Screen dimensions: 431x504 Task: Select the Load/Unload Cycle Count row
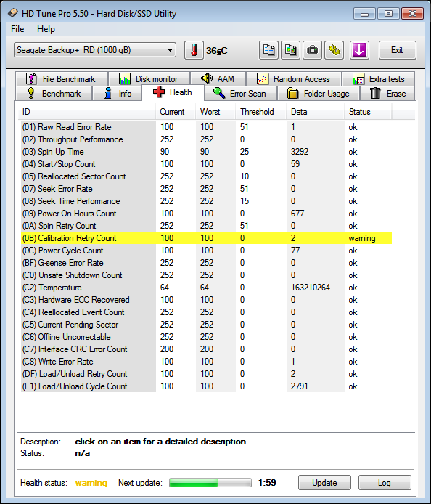pos(207,386)
